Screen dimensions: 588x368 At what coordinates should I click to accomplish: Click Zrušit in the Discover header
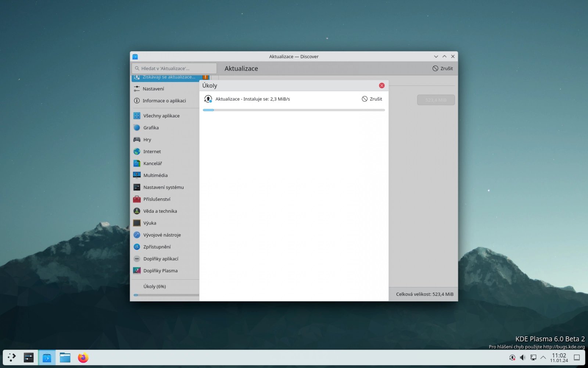[x=442, y=68]
